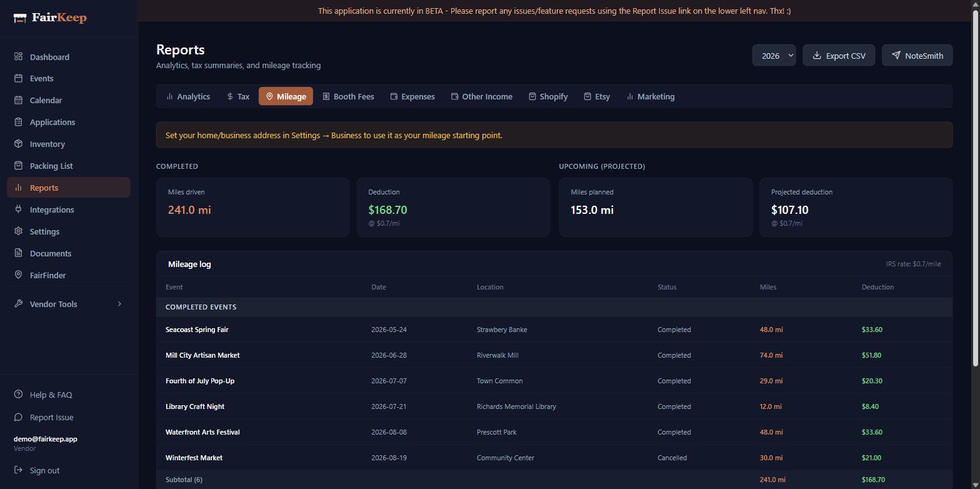
Task: Click the Library Craft Night event
Action: tap(195, 406)
